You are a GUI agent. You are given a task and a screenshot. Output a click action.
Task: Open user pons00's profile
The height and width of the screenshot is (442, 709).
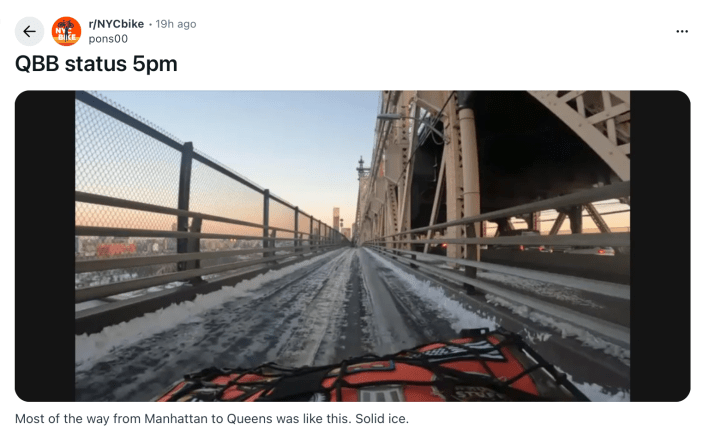coord(108,39)
